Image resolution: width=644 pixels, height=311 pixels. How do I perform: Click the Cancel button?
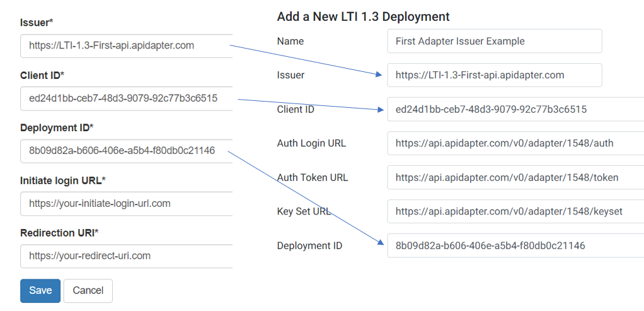pos(88,290)
